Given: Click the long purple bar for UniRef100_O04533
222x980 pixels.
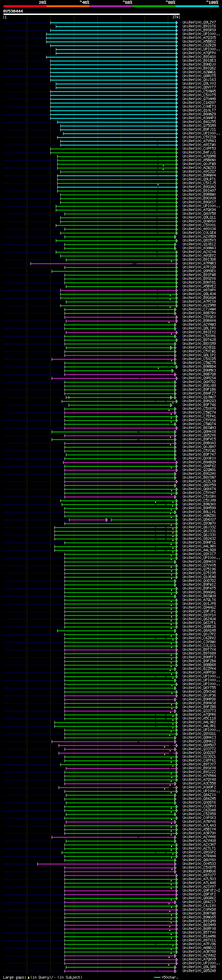Looking at the screenshot, I should [x=106, y=864].
